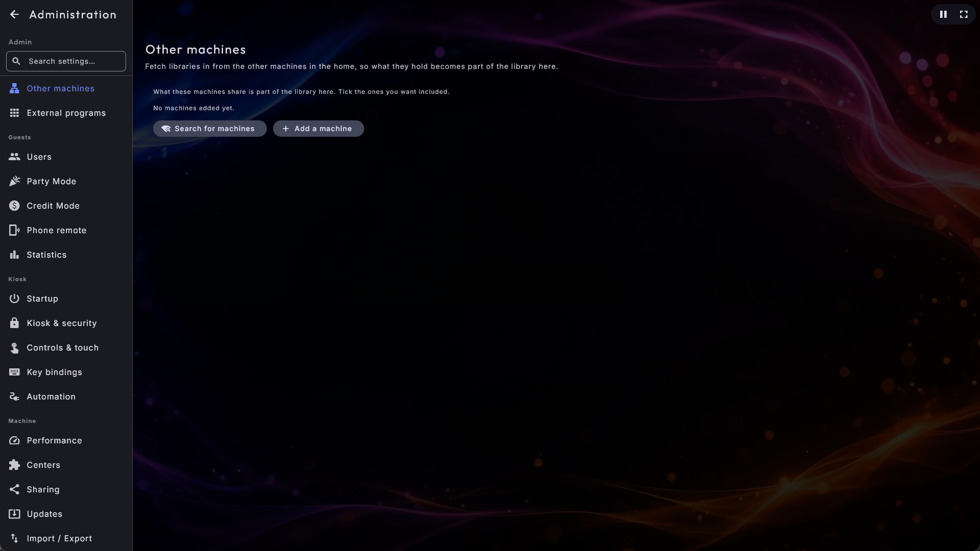
Task: Open the Controls & touch label
Action: 63,348
